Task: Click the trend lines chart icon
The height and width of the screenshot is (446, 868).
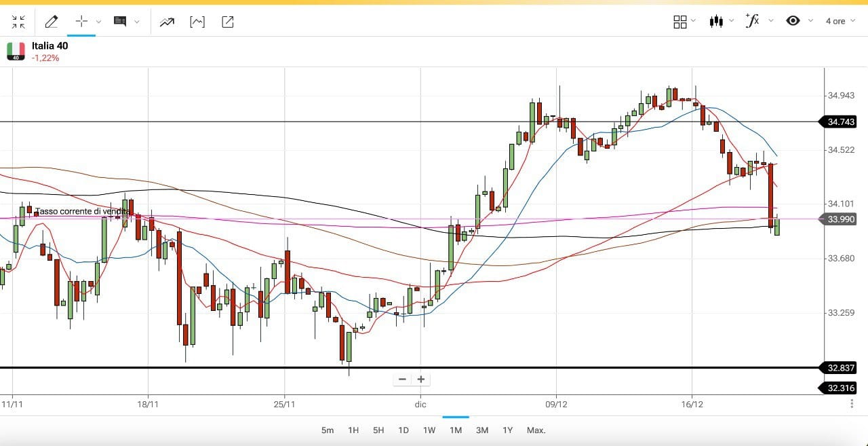Action: pos(167,22)
